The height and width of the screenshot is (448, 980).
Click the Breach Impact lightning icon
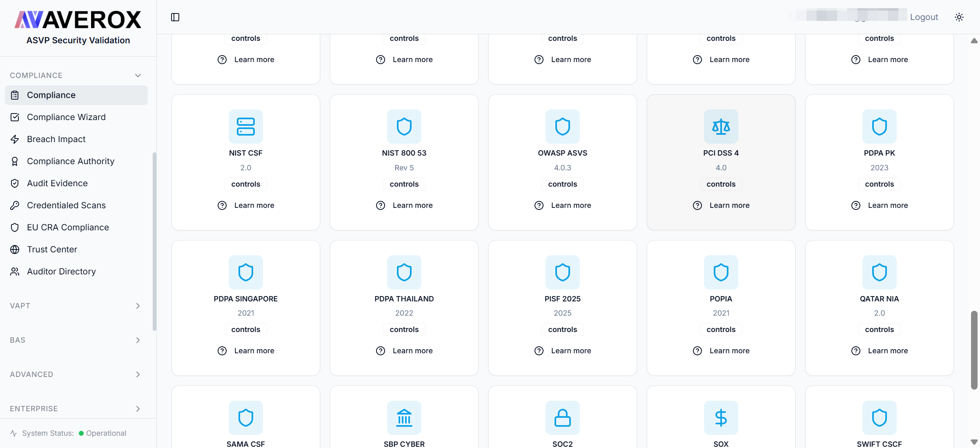[x=15, y=139]
